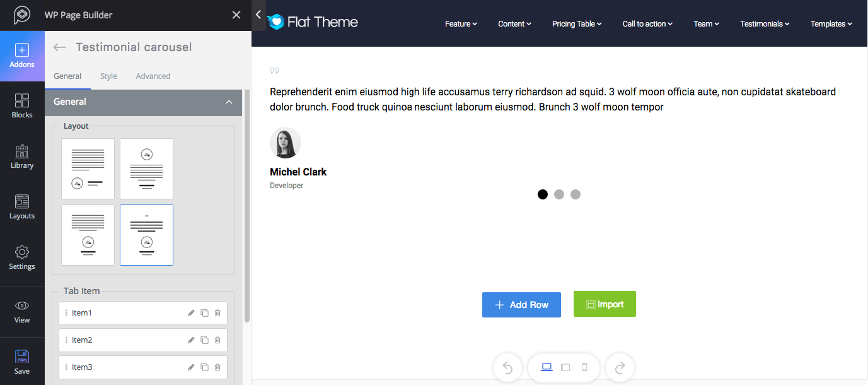The image size is (868, 385).
Task: Click the Item2 row label
Action: (81, 340)
